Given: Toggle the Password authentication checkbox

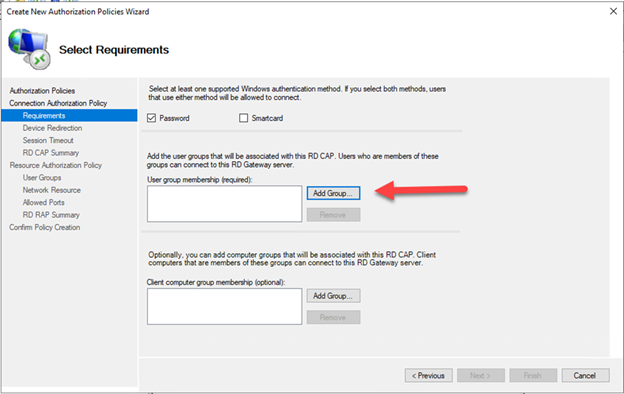Looking at the screenshot, I should pyautogui.click(x=151, y=118).
